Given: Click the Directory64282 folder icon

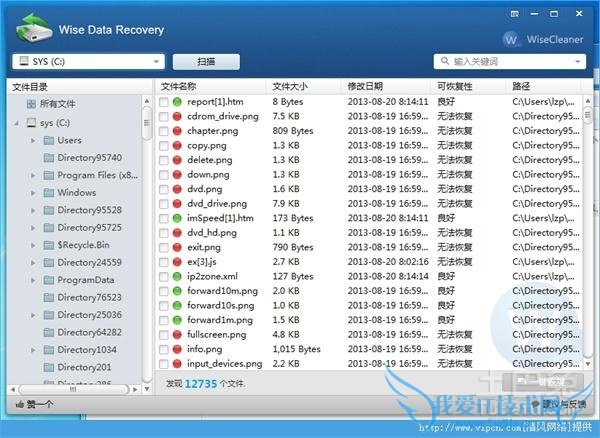Looking at the screenshot, I should [49, 332].
